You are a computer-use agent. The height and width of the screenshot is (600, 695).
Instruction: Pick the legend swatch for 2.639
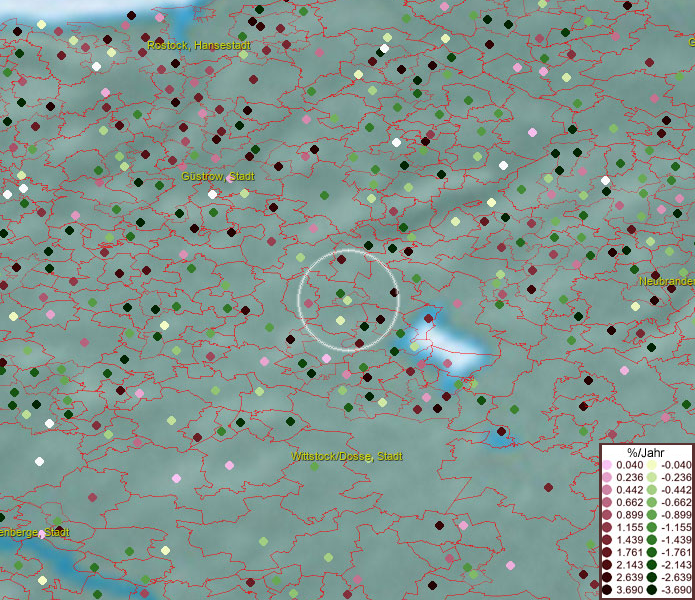[x=607, y=577]
